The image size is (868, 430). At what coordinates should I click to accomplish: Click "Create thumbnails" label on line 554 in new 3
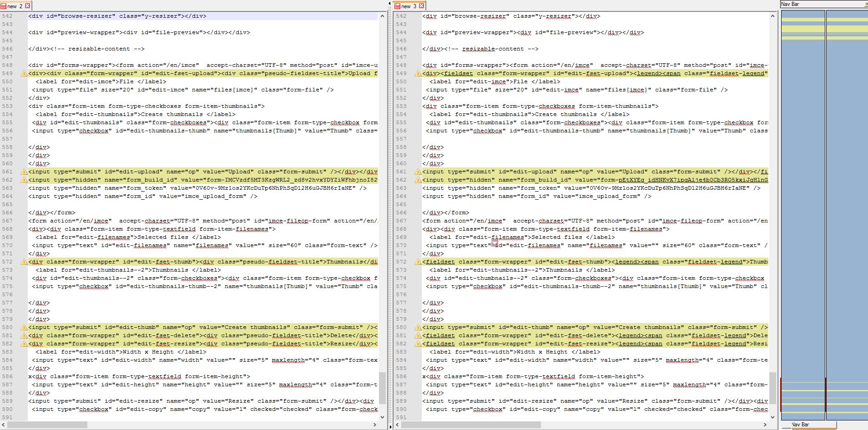pyautogui.click(x=566, y=114)
